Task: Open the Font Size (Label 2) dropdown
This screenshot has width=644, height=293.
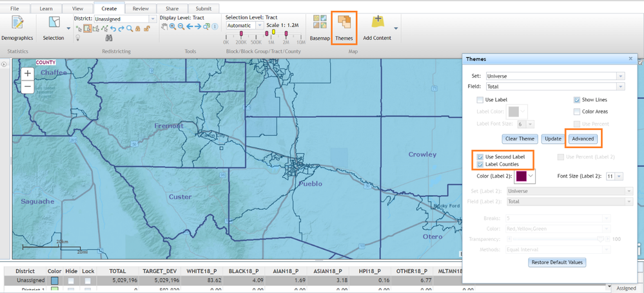Action: (620, 176)
